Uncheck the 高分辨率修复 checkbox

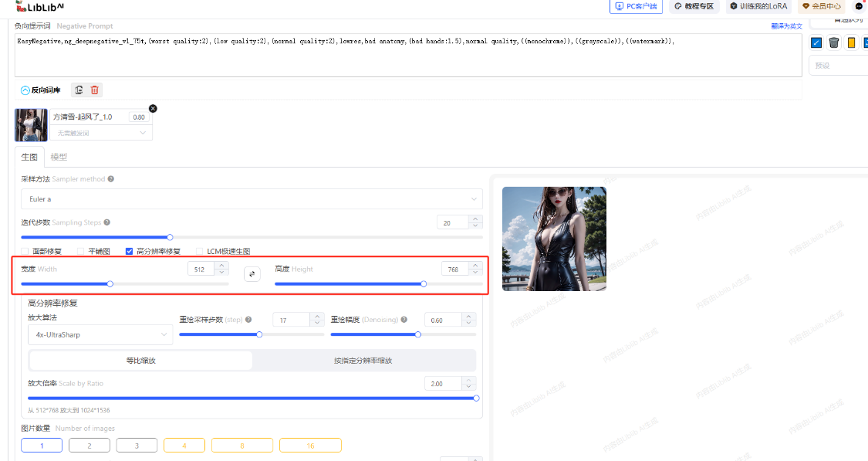click(x=129, y=252)
